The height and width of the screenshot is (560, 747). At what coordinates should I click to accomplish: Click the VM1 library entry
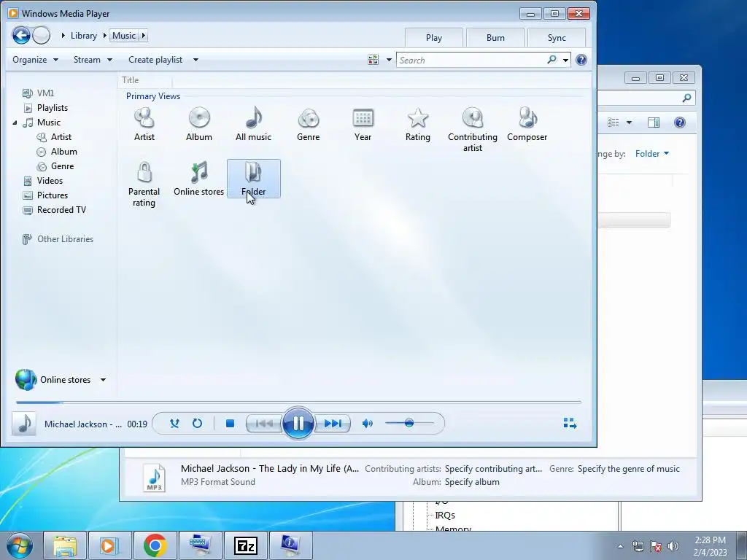point(45,93)
